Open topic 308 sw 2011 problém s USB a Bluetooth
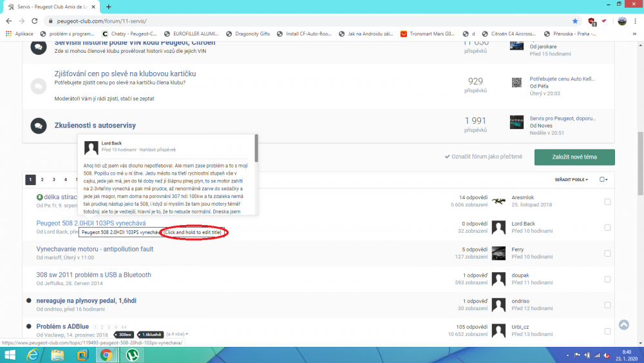This screenshot has height=363, width=644. point(93,275)
